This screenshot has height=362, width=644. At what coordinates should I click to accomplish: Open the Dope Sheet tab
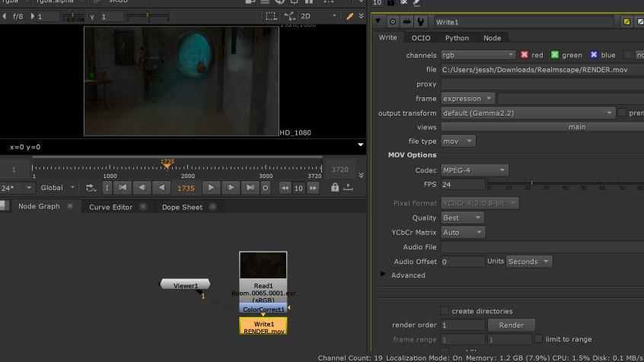pos(182,207)
